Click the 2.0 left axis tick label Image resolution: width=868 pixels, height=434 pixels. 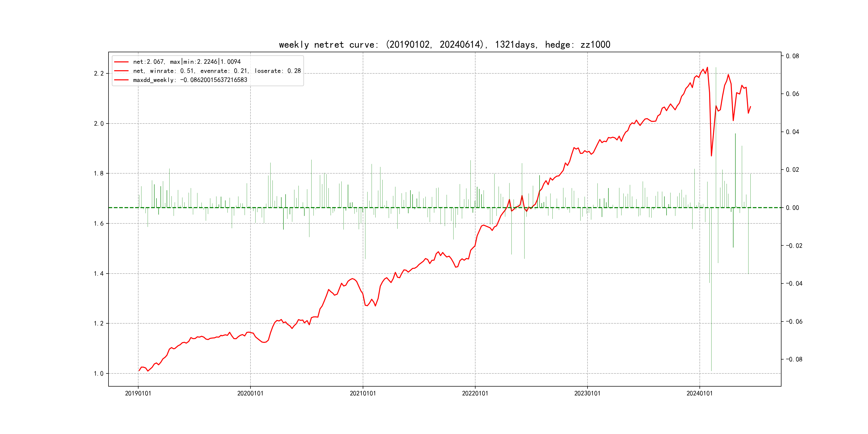(x=99, y=124)
